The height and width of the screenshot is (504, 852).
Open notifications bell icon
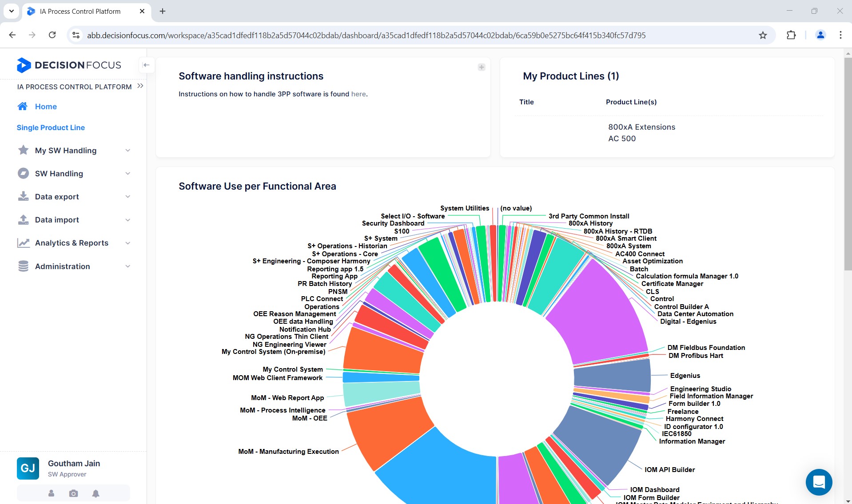(96, 493)
